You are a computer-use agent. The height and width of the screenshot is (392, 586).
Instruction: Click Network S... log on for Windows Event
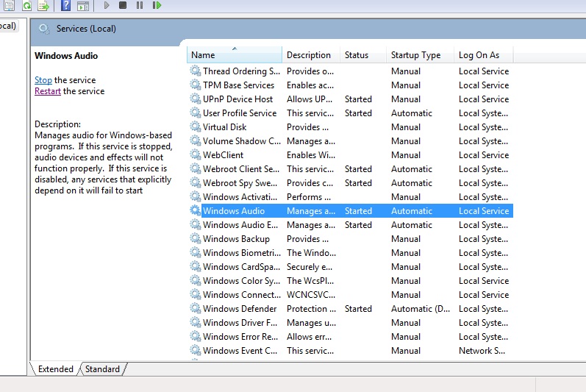[482, 351]
